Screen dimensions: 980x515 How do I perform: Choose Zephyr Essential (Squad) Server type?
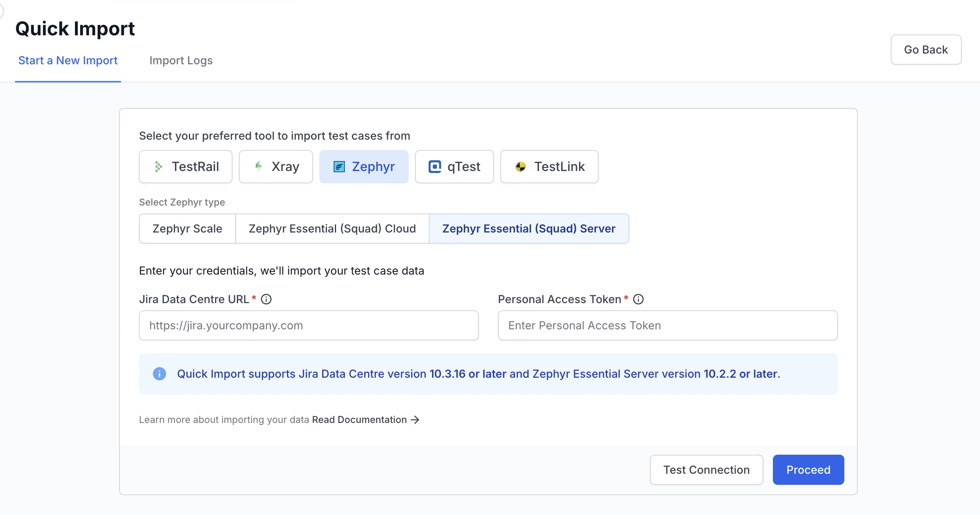(529, 229)
